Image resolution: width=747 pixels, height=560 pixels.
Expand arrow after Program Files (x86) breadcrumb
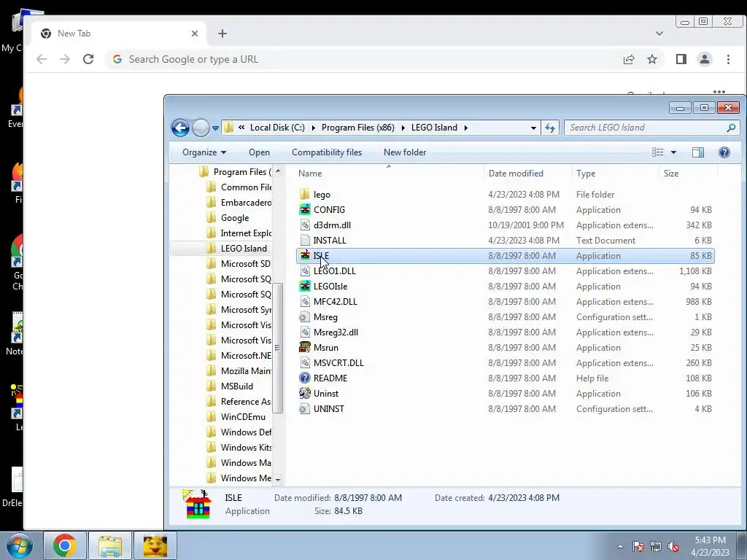tap(403, 128)
